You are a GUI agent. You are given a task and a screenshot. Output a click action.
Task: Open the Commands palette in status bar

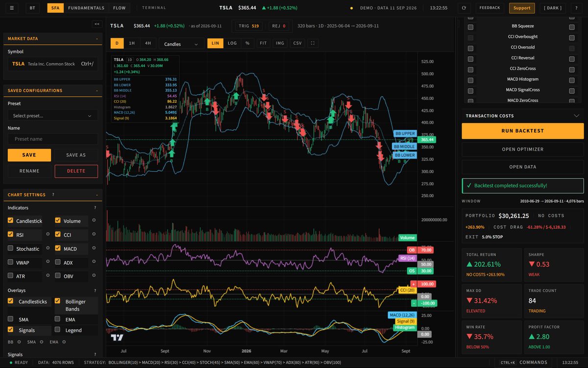[523, 363]
